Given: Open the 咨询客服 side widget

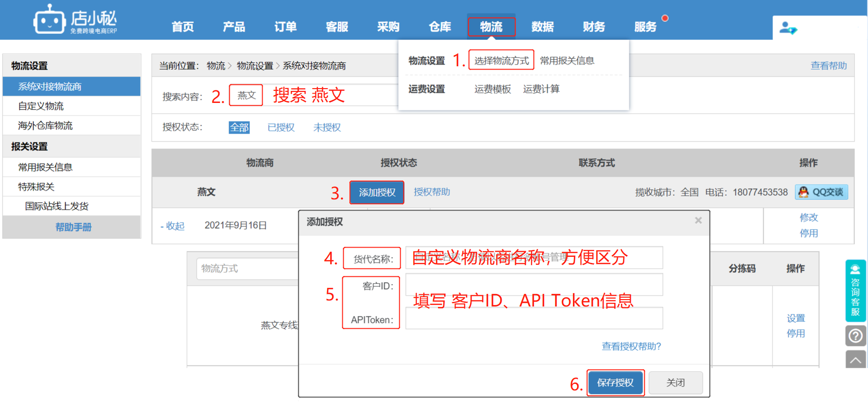Looking at the screenshot, I should click(855, 291).
